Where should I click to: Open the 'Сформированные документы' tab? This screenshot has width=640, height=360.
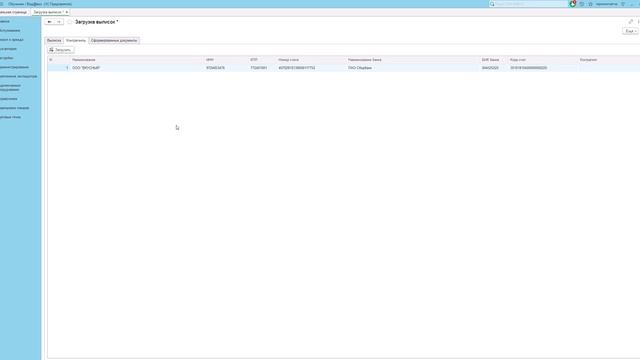click(114, 40)
